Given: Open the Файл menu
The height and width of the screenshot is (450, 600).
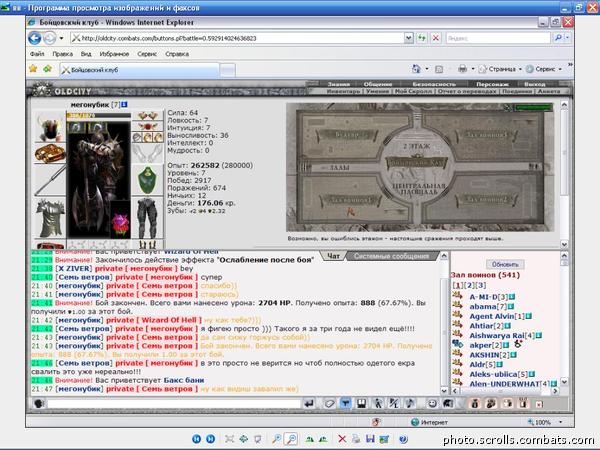Looking at the screenshot, I should click(x=37, y=54).
